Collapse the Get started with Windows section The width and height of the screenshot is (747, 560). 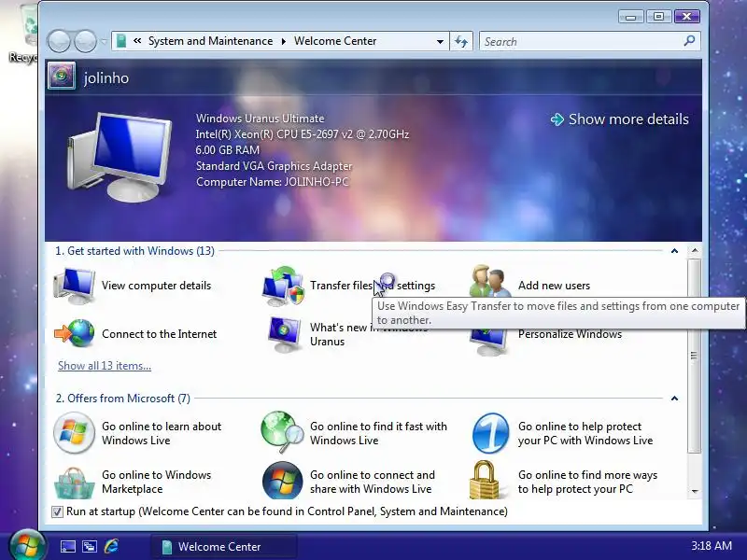tap(674, 251)
